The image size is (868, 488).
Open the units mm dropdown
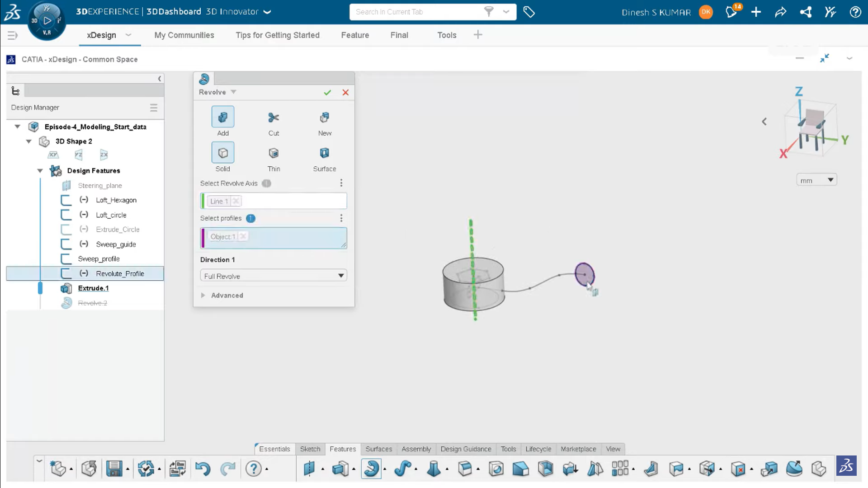(816, 180)
